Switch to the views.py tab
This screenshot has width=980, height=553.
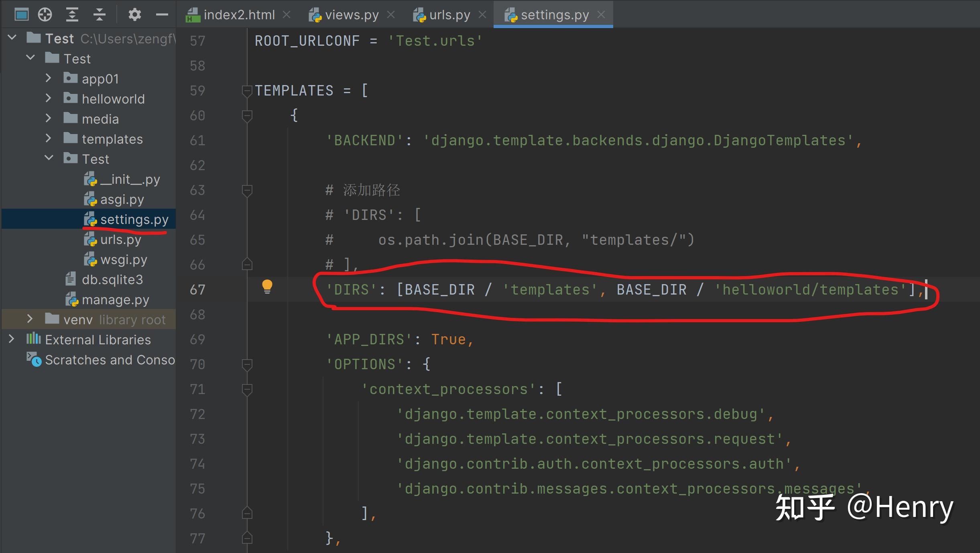[344, 15]
